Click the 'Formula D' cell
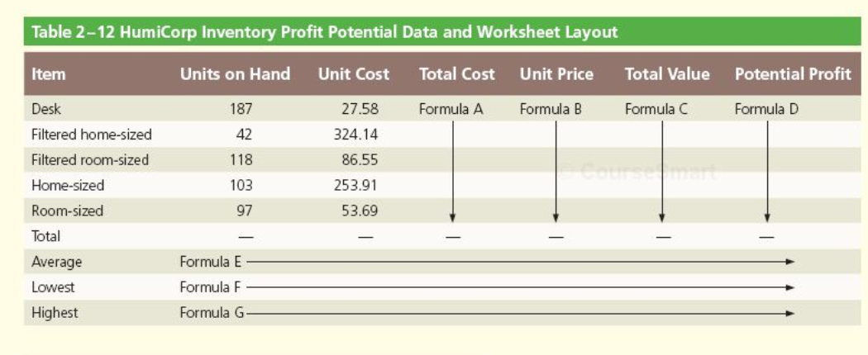This screenshot has width=868, height=355. (766, 109)
